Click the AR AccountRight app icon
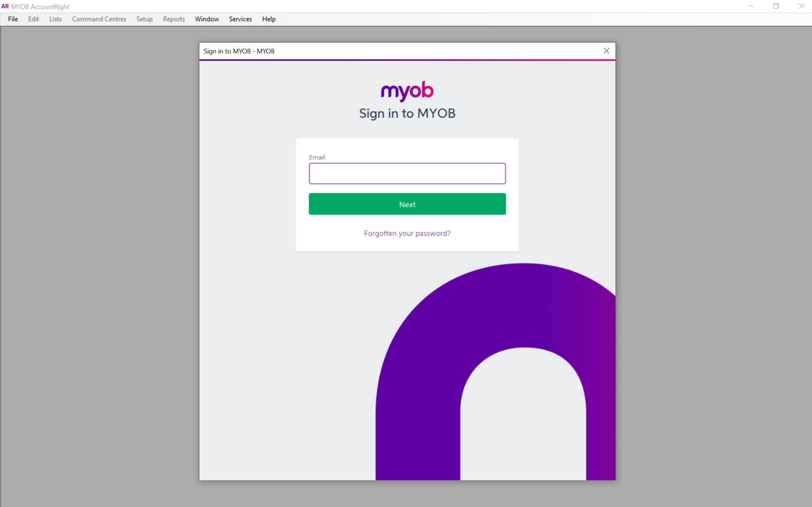Viewport: 812px width, 507px height. pos(5,6)
